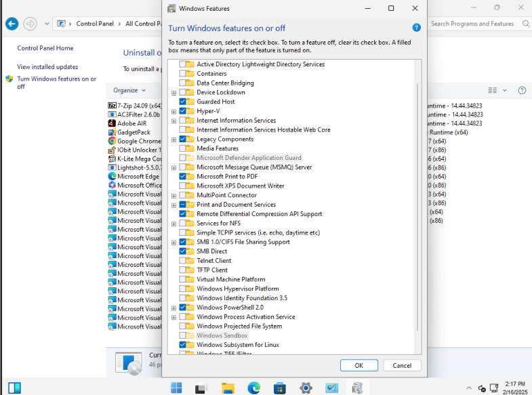Select Data Center Bridging row
This screenshot has width=532, height=395.
point(225,83)
